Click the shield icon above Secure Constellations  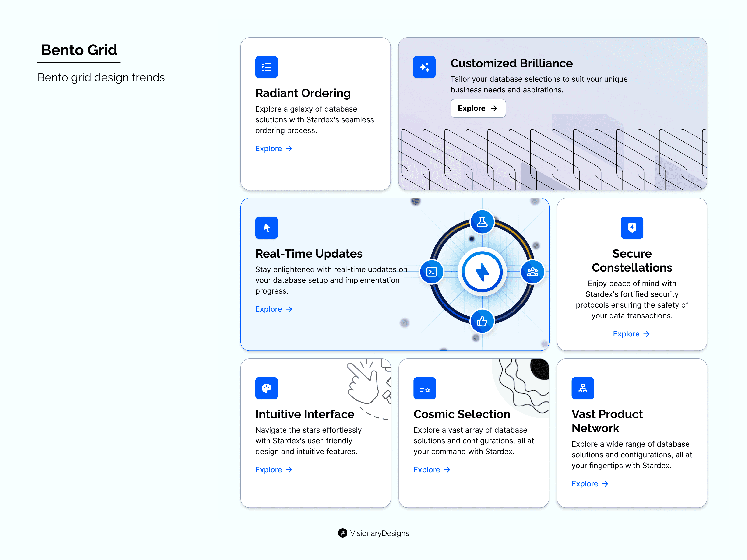coord(632,228)
